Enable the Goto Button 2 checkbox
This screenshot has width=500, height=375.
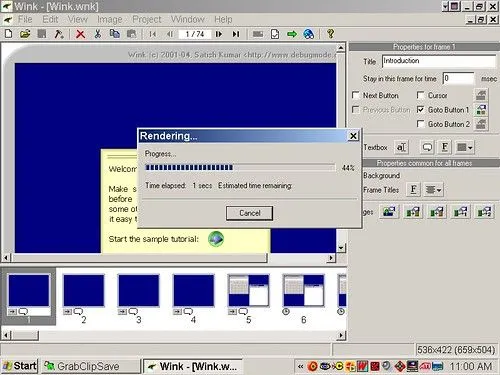click(421, 124)
